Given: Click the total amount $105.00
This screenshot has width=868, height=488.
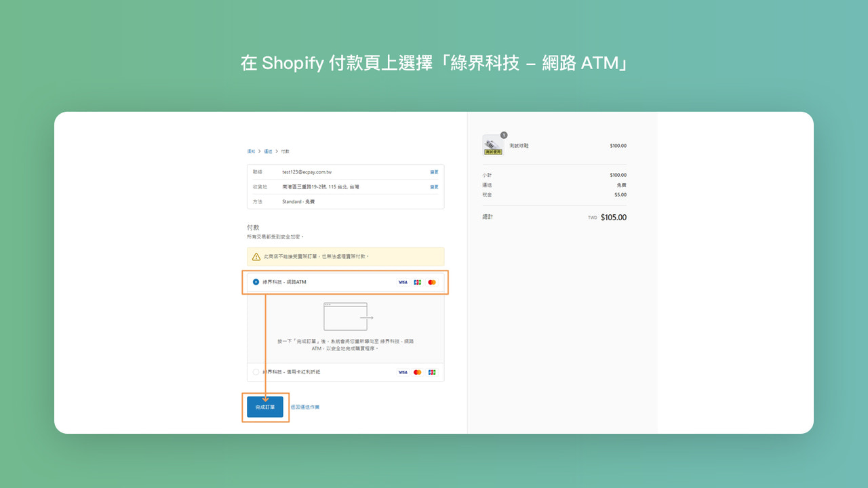Looking at the screenshot, I should click(x=614, y=218).
